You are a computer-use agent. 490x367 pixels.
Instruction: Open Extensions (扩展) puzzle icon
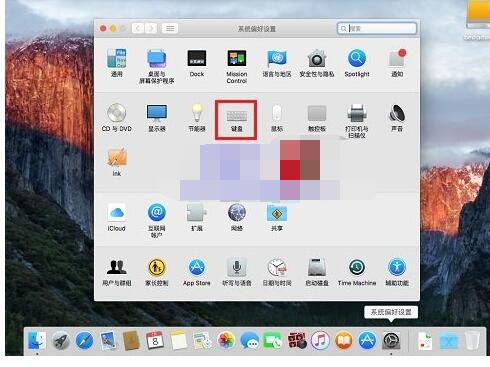(x=197, y=212)
